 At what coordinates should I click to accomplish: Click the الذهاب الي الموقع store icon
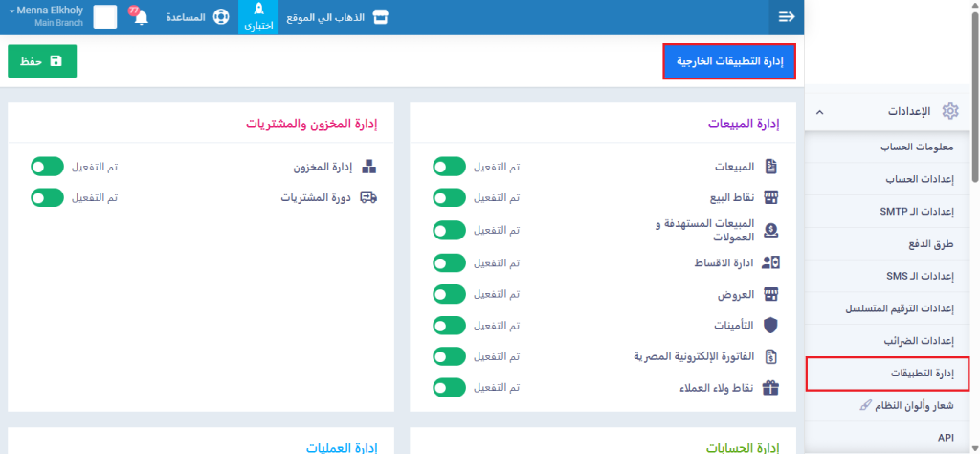tap(381, 17)
